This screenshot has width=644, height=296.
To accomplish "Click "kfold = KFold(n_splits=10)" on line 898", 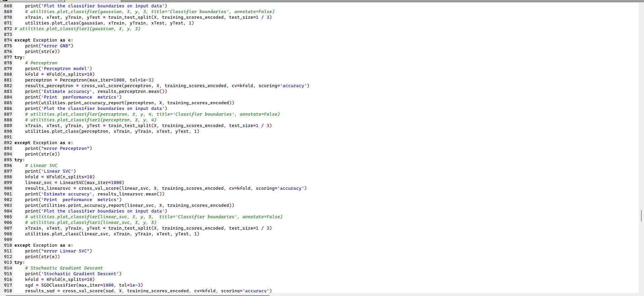I will [x=60, y=177].
